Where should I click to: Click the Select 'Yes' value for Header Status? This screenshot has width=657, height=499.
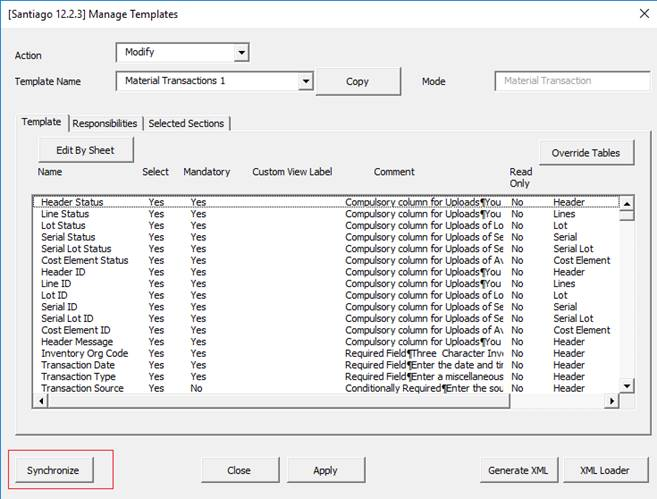coord(156,202)
